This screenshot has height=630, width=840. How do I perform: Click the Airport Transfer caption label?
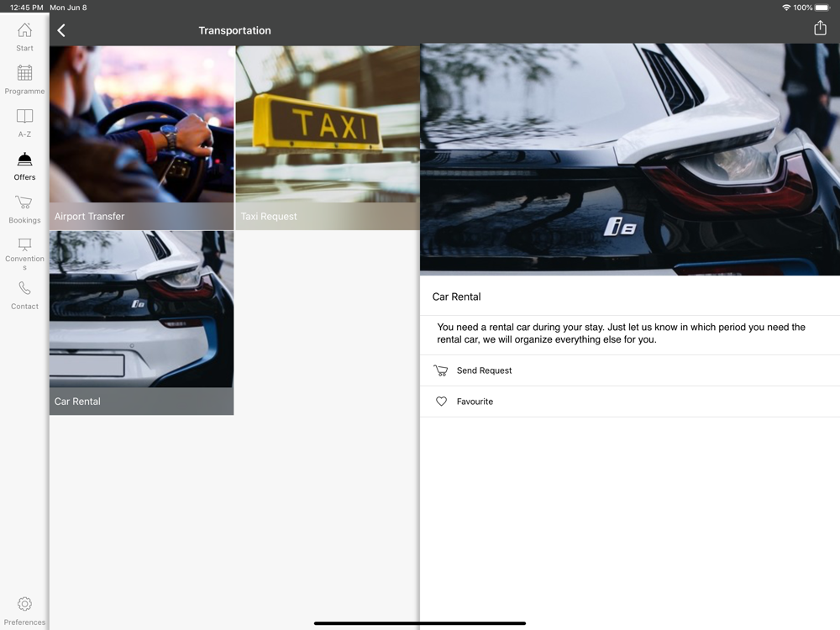click(90, 217)
